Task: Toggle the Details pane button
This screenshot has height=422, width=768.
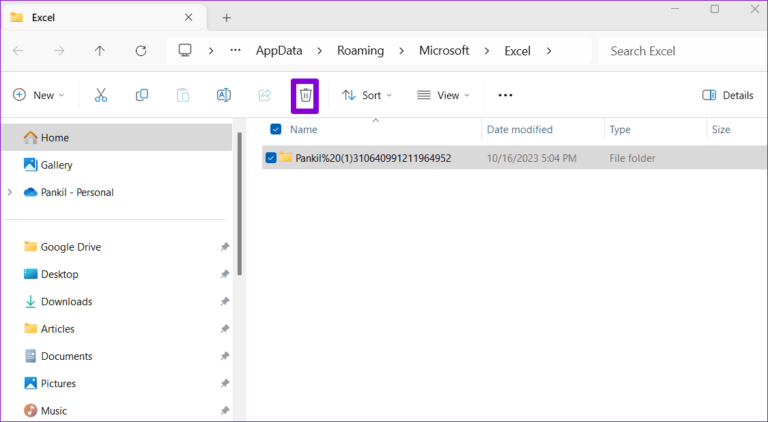Action: (x=728, y=95)
